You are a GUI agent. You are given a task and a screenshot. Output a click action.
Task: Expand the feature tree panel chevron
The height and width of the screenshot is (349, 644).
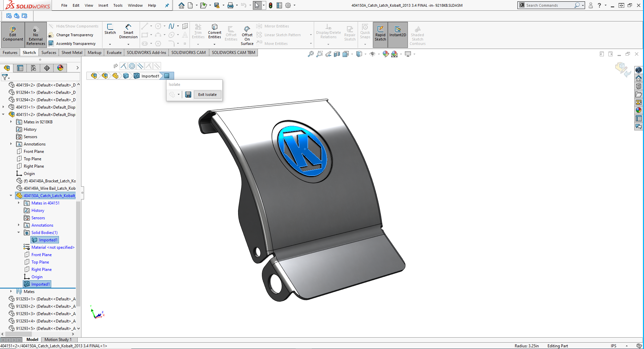point(77,68)
